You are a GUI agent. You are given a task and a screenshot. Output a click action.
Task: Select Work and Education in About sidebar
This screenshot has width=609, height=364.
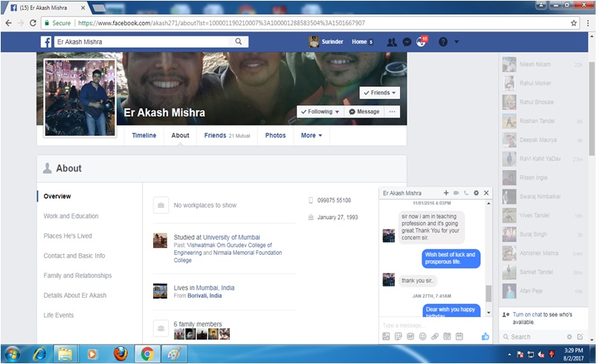pyautogui.click(x=71, y=216)
